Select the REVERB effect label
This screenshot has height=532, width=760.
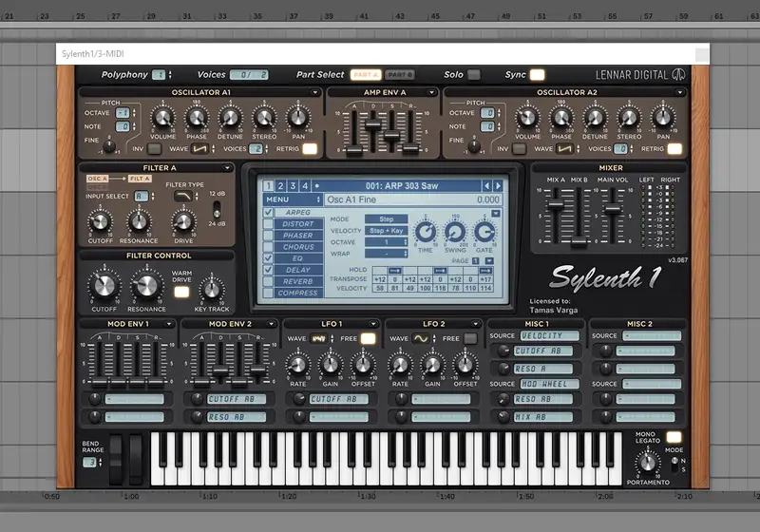297,281
